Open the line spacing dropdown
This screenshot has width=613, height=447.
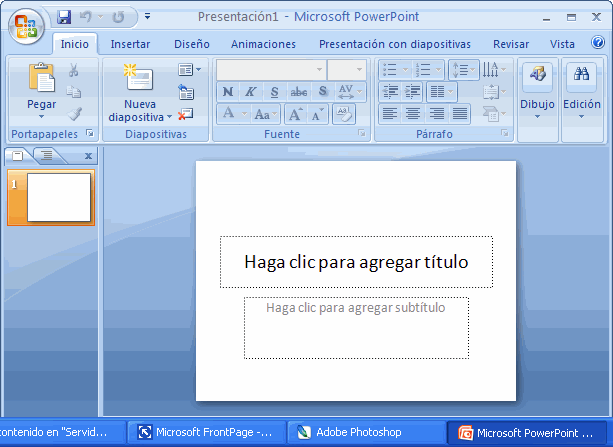[463, 70]
